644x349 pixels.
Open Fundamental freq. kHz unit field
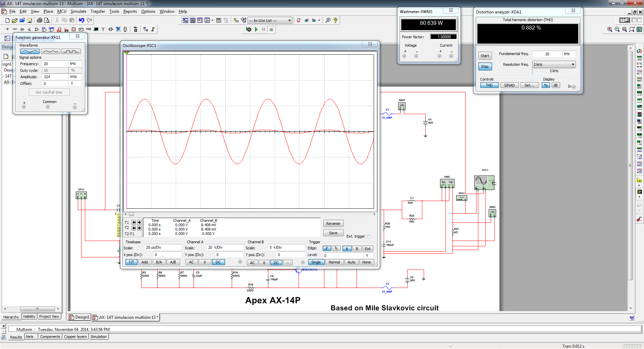569,54
